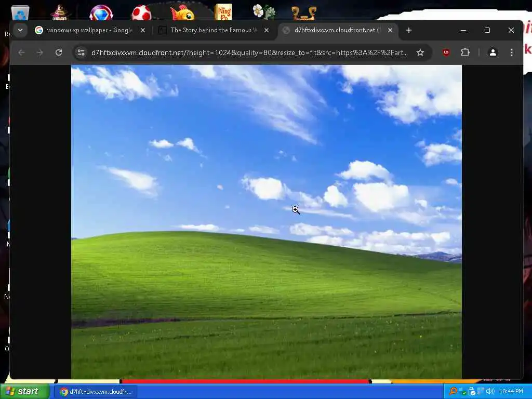
Task: Open the Windows XP start menu
Action: point(24,392)
